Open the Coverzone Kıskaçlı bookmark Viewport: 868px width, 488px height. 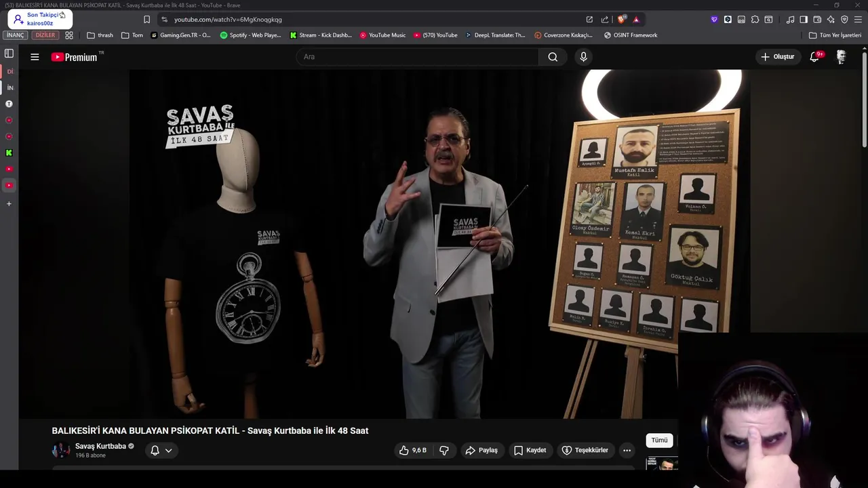tap(564, 35)
